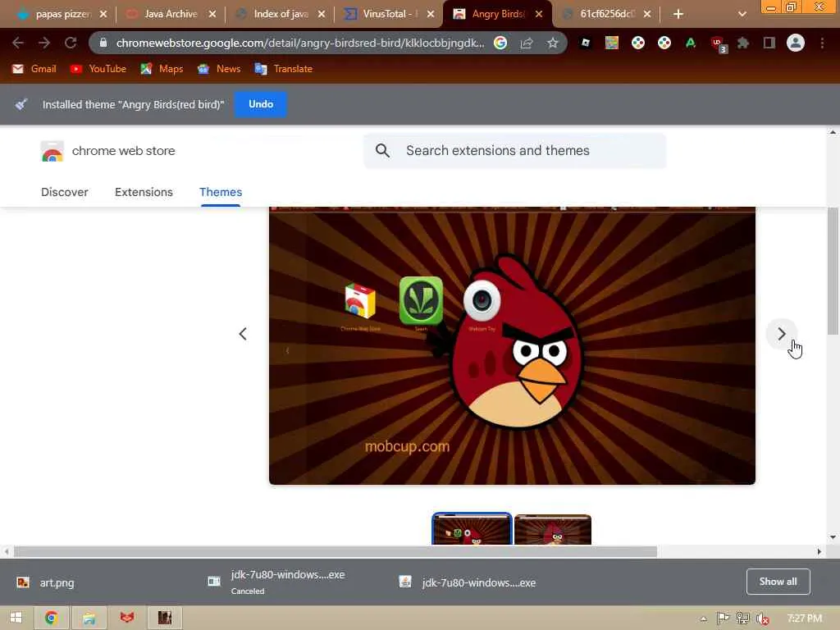Share this page using the share icon
840x630 pixels.
526,43
